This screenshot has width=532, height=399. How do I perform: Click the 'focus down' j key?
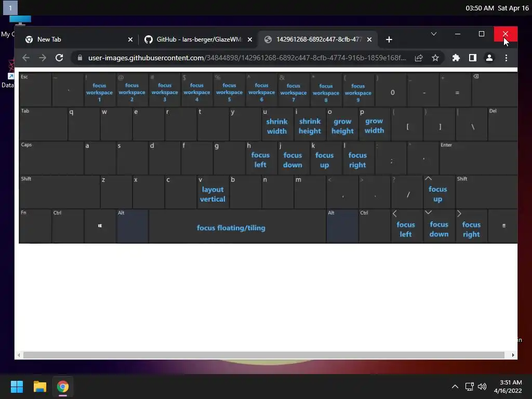point(293,158)
